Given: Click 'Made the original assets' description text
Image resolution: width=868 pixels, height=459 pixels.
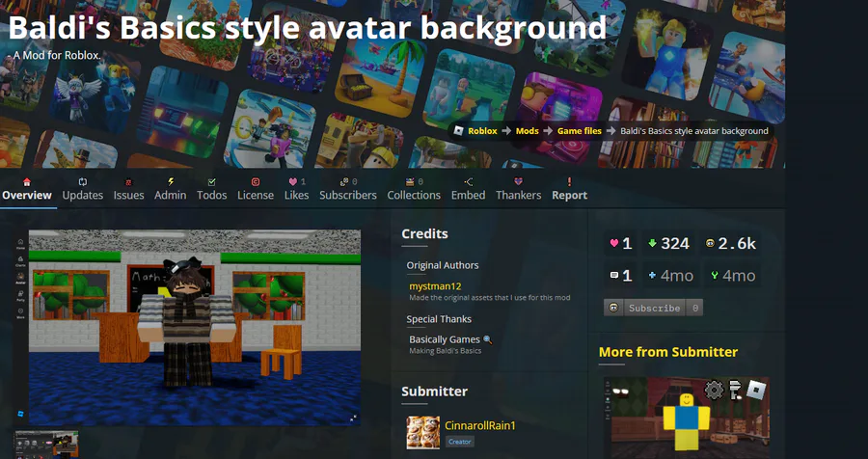Looking at the screenshot, I should coord(489,298).
